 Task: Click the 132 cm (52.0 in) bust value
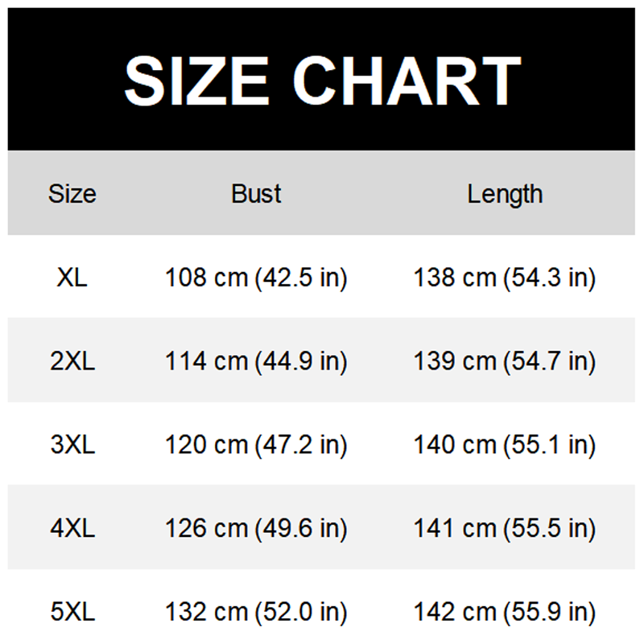(256, 612)
